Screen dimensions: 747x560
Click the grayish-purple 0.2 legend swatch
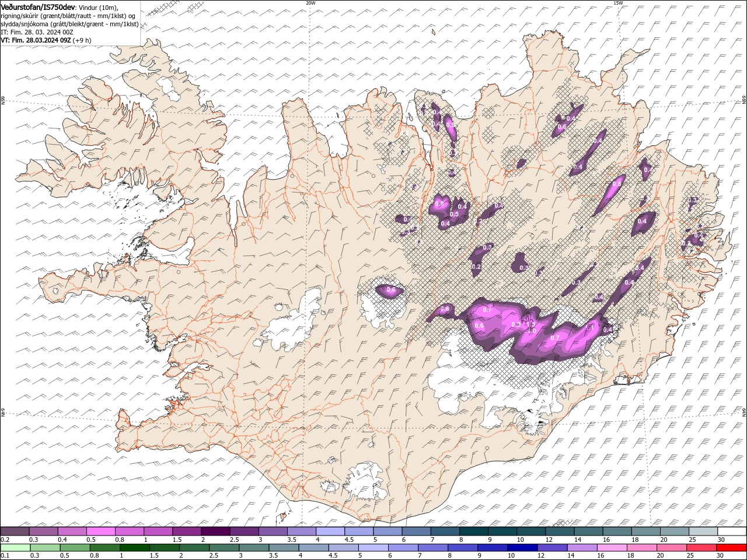pos(15,531)
